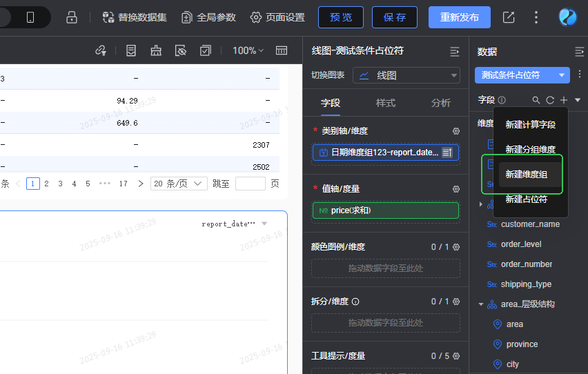588x374 pixels.
Task: Switch to the 分析 tab
Action: (440, 103)
